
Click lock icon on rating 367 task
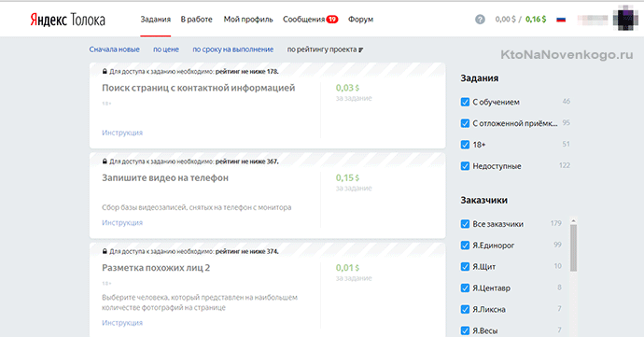click(105, 161)
